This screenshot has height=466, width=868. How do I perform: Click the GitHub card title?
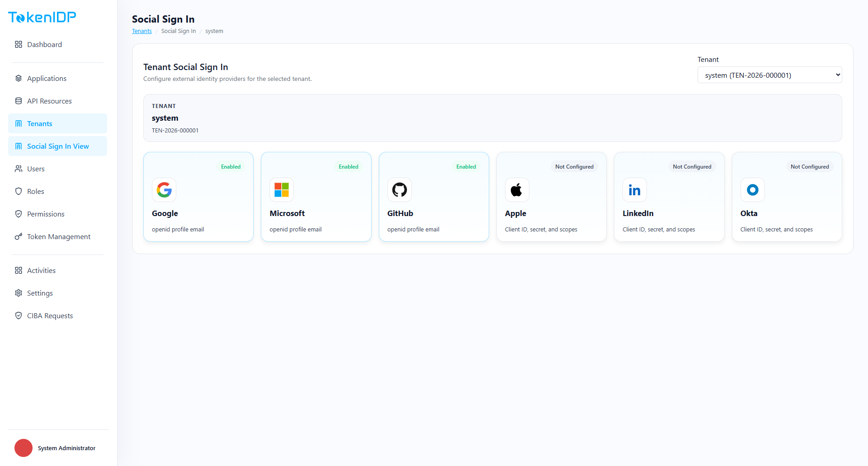click(x=400, y=213)
